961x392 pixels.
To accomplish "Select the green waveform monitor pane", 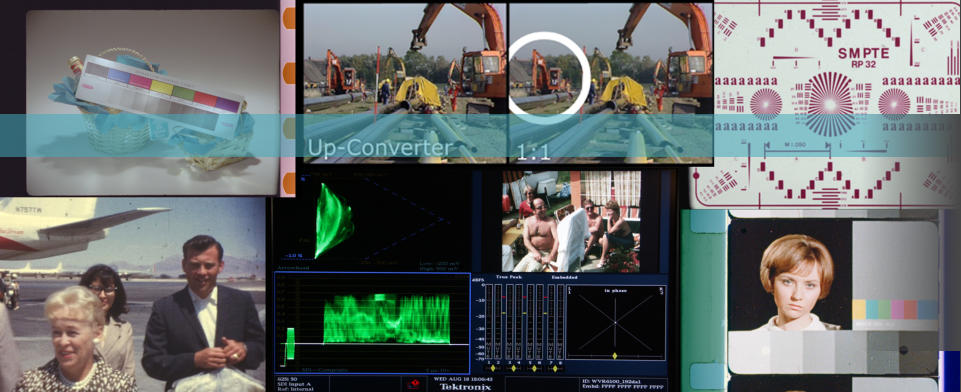I will pyautogui.click(x=372, y=323).
